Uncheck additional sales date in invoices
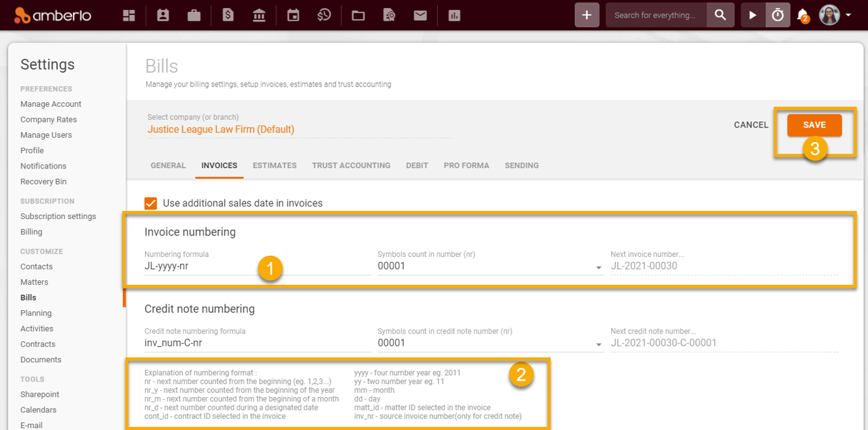This screenshot has height=430, width=868. 150,203
